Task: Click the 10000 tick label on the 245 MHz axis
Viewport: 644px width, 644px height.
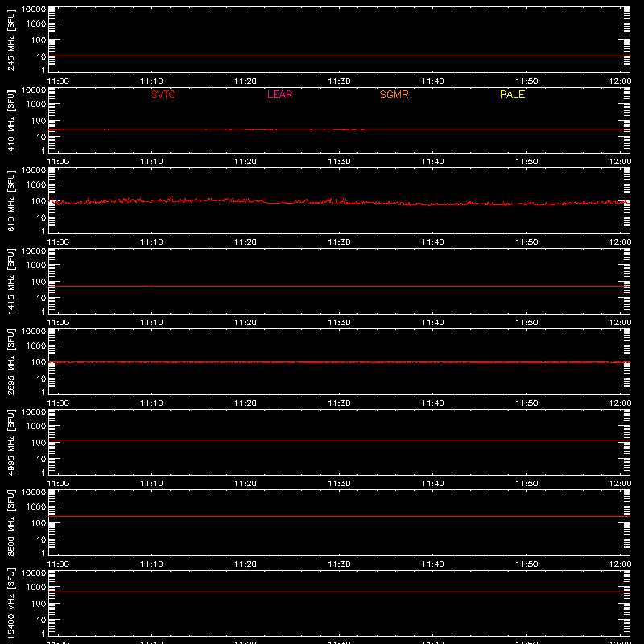Action: [x=34, y=10]
